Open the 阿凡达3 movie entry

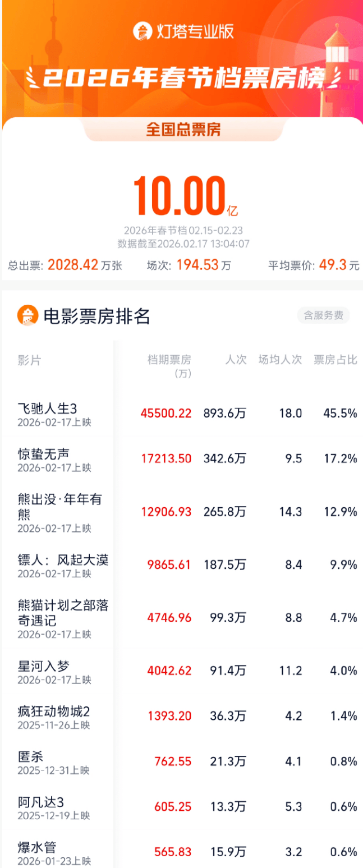pyautogui.click(x=40, y=802)
